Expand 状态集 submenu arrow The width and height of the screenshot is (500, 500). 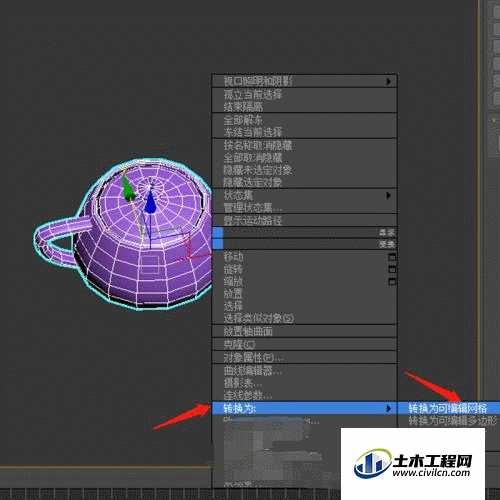388,195
